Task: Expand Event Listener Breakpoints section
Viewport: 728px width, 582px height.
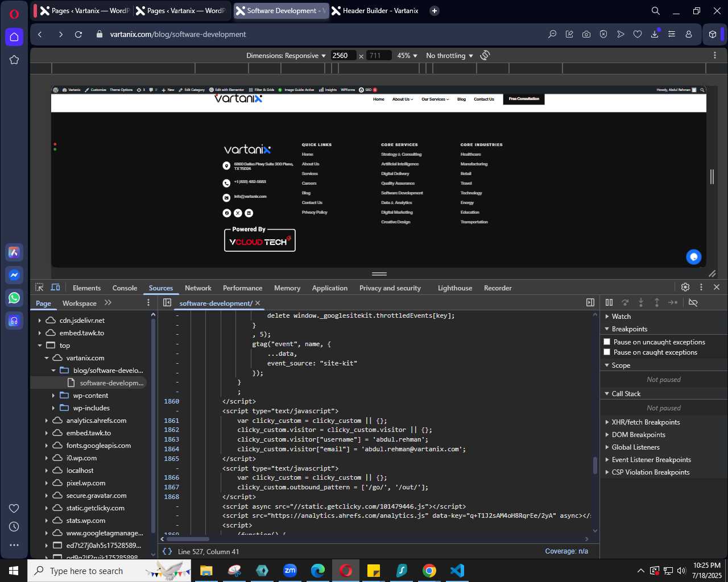Action: 607,460
